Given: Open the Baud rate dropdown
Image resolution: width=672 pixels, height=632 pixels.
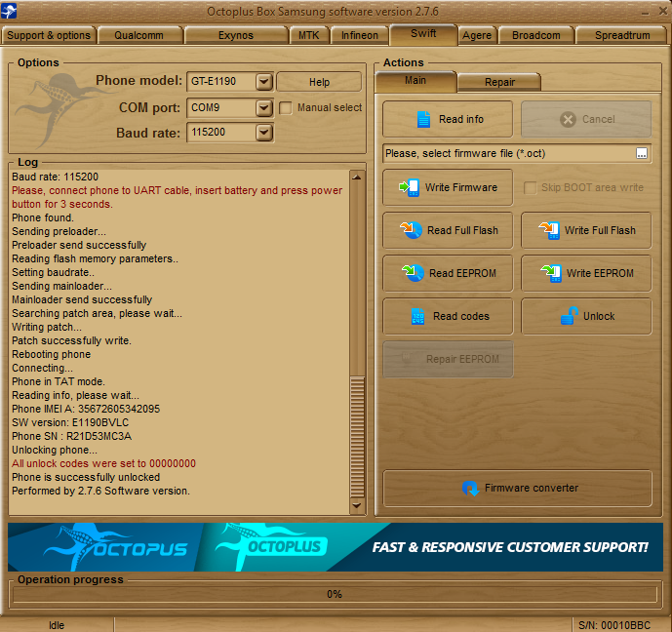Looking at the screenshot, I should [264, 133].
